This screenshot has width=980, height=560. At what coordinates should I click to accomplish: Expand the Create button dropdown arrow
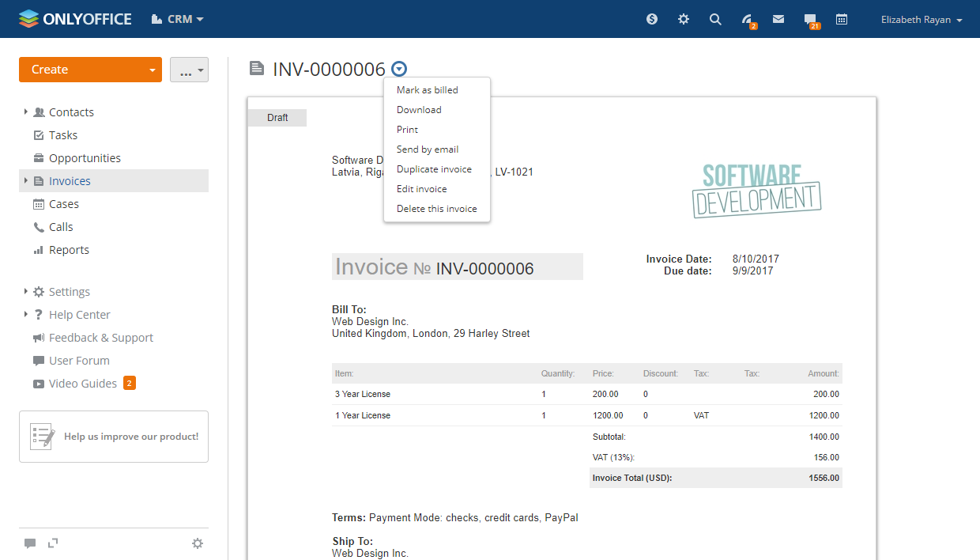pos(152,70)
